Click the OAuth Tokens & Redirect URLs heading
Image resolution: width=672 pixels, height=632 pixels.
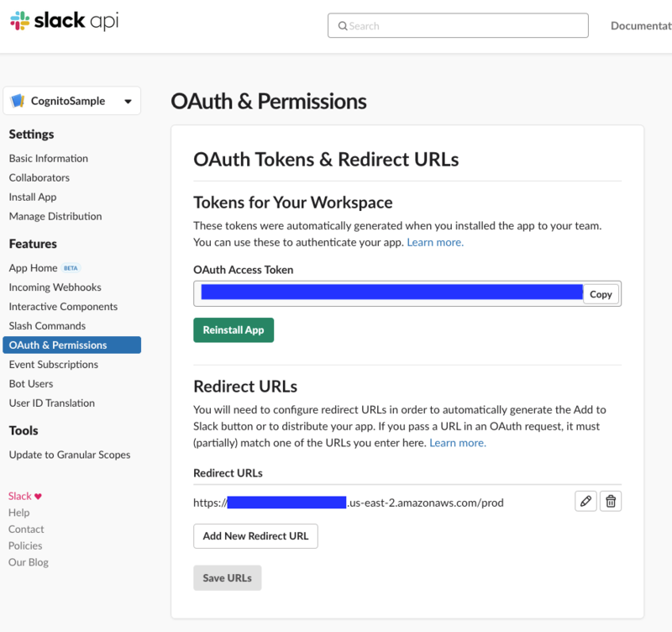pos(326,160)
